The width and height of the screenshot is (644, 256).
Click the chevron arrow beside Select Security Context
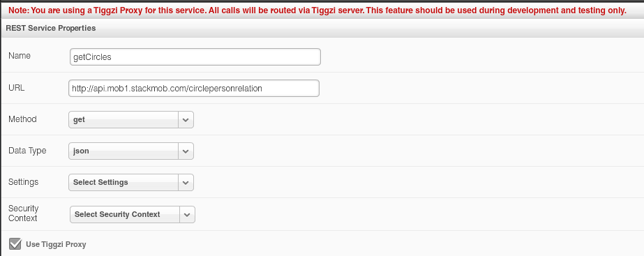pyautogui.click(x=187, y=215)
